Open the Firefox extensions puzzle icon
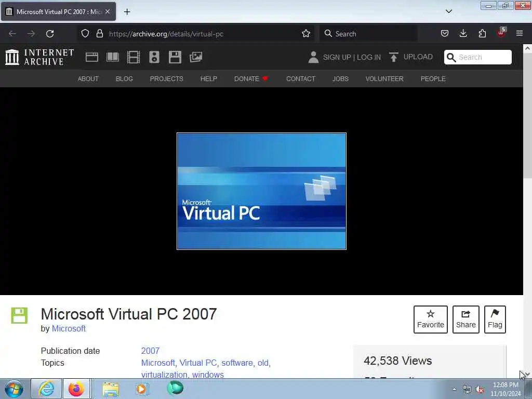The width and height of the screenshot is (532, 399). click(x=482, y=34)
